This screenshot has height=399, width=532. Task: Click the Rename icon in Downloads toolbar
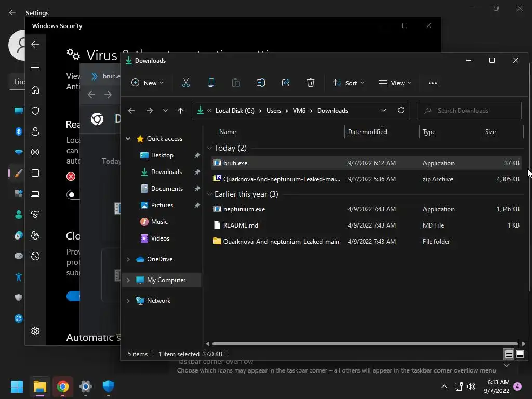point(261,83)
